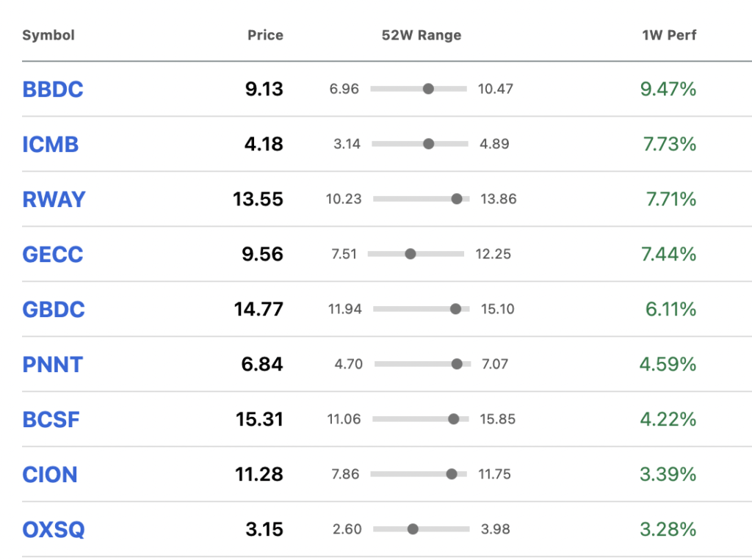Click GECC 52-week range slider dot
This screenshot has width=752, height=560.
[410, 254]
